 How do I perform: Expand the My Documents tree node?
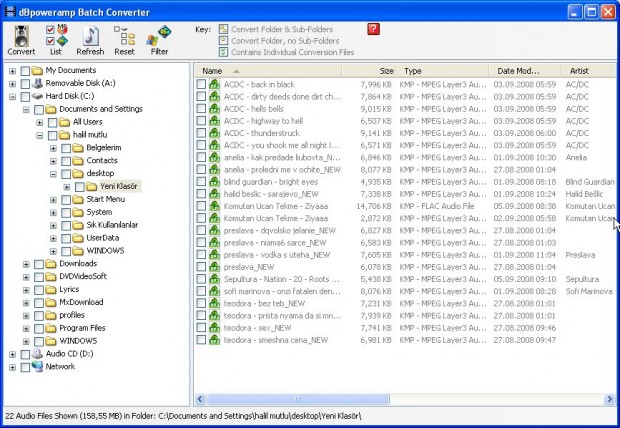[x=13, y=71]
